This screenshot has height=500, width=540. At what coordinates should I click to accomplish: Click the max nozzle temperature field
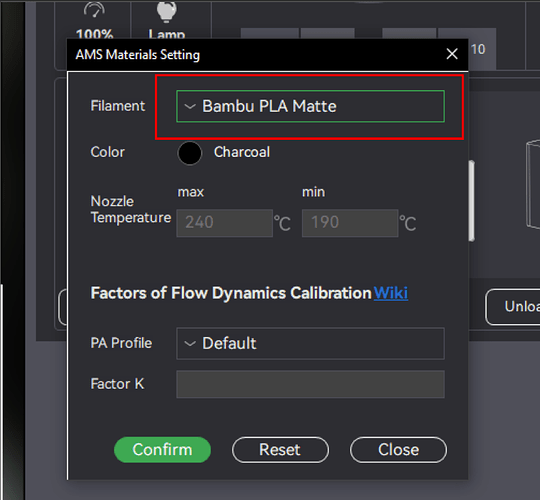pos(225,223)
